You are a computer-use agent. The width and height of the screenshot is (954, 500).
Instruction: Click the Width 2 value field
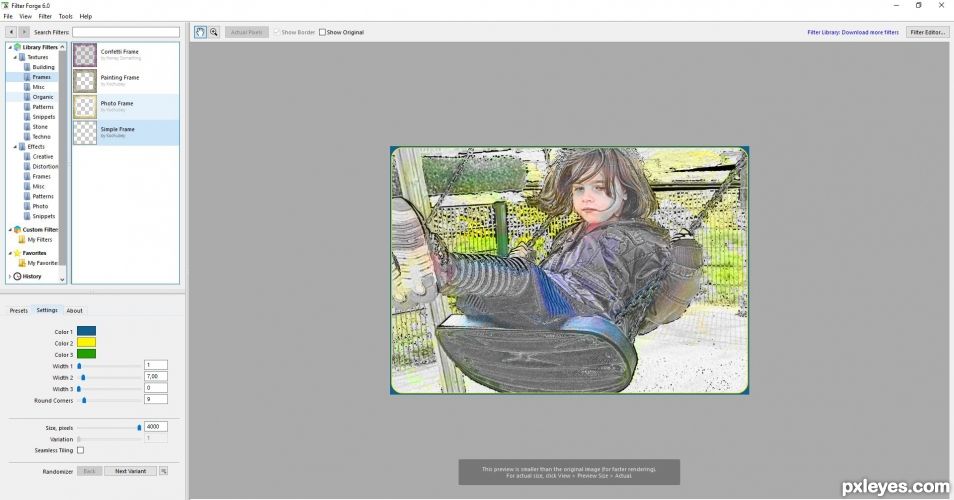[156, 377]
